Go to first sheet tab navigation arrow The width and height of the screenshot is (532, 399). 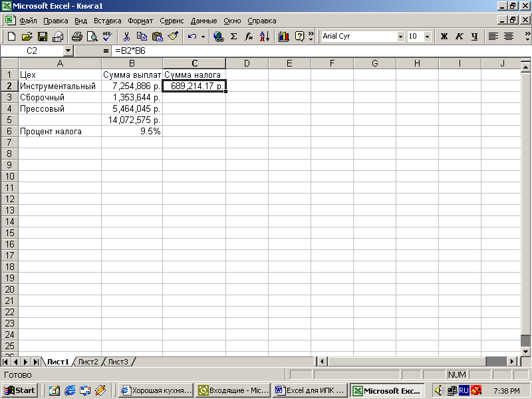(5, 362)
